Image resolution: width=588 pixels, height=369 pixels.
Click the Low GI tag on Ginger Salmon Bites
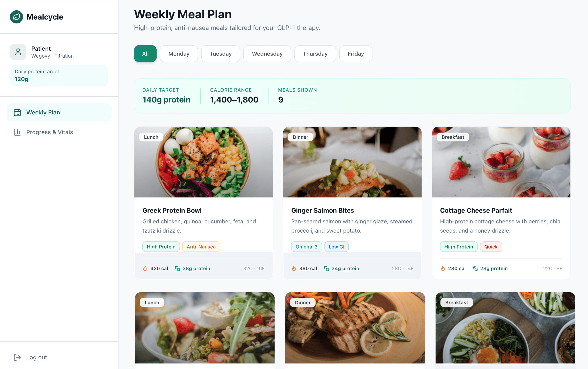pyautogui.click(x=336, y=247)
